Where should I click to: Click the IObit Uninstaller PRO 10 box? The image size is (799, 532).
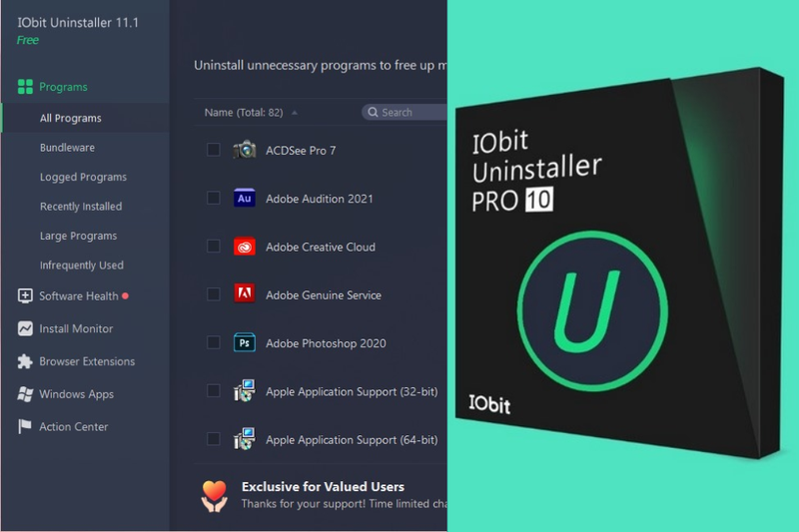click(619, 263)
